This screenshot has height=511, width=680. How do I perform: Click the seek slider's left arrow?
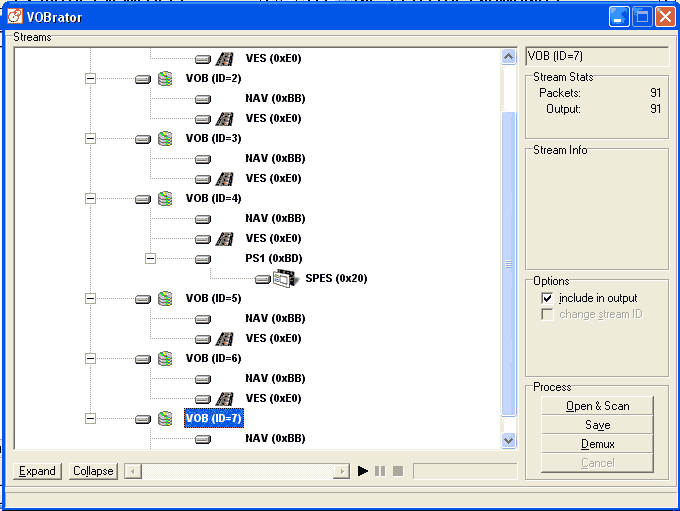133,472
